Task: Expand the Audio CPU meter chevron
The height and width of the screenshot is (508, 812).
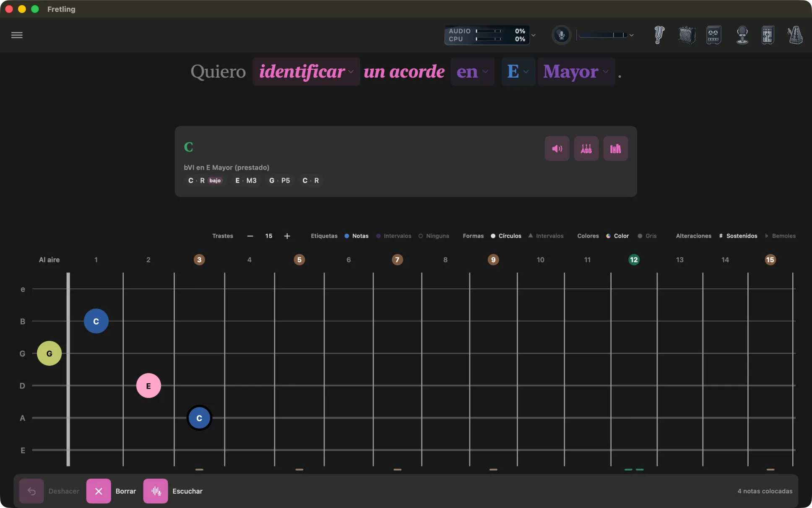Action: click(534, 35)
